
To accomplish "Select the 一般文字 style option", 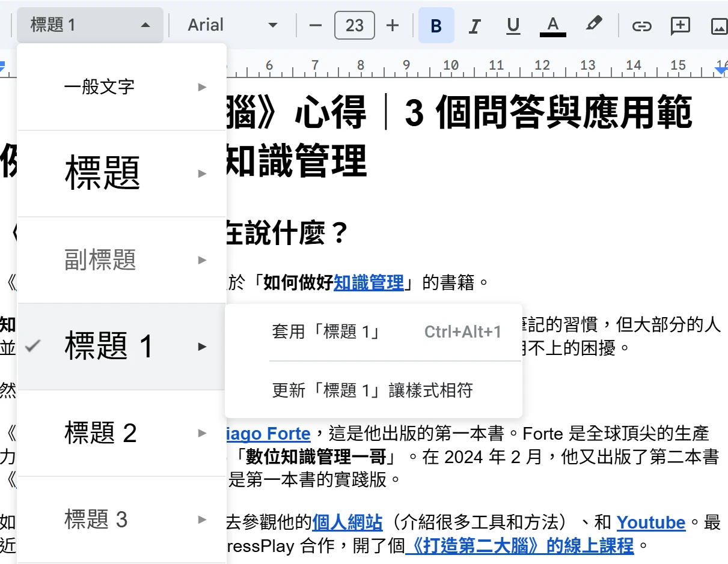I will pos(122,87).
